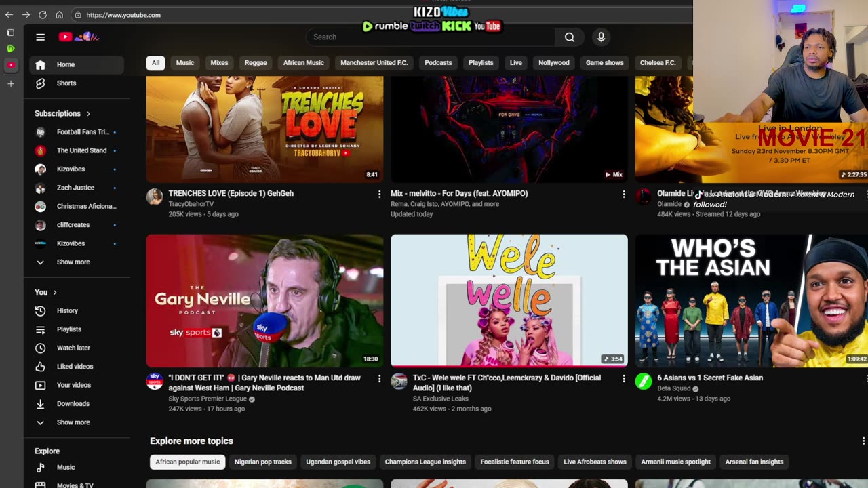View site info icon in address bar
The width and height of the screenshot is (868, 488).
click(78, 15)
